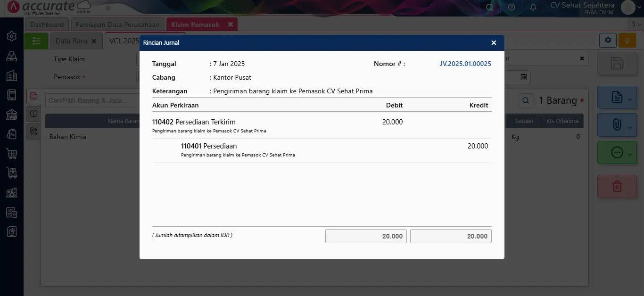The height and width of the screenshot is (296, 644).
Task: Click the 110401 Persediaan row
Action: click(322, 150)
